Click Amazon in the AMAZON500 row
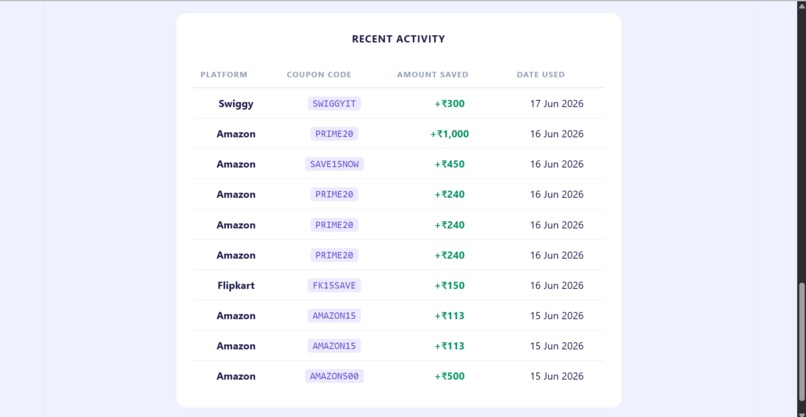The height and width of the screenshot is (417, 806). [235, 376]
